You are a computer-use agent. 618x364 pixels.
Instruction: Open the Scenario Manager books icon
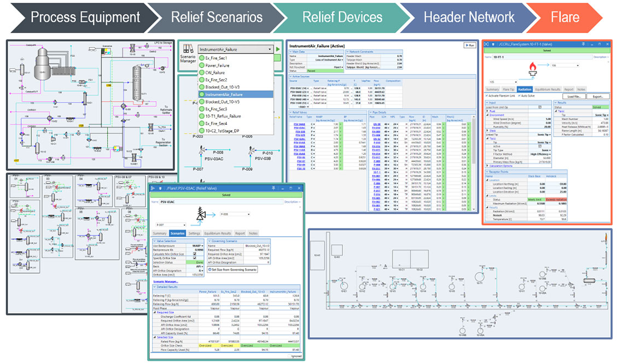click(x=188, y=49)
